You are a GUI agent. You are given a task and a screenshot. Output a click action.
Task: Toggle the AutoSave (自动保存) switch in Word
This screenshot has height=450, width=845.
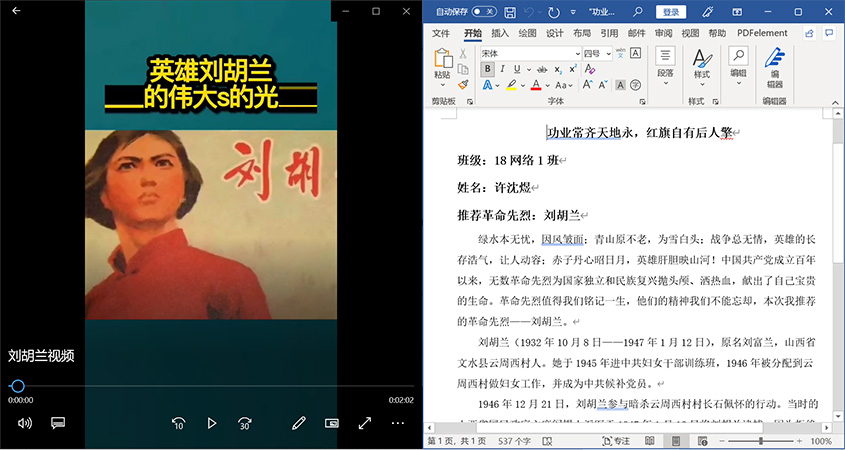coord(484,11)
